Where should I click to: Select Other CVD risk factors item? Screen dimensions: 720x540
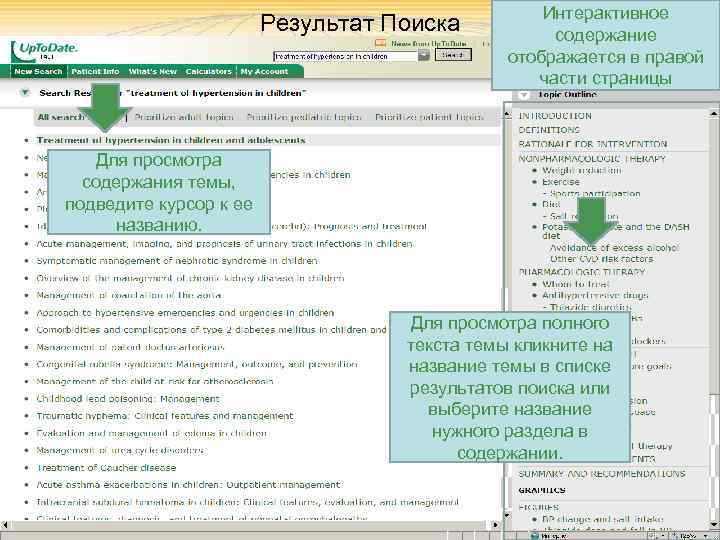pyautogui.click(x=602, y=259)
